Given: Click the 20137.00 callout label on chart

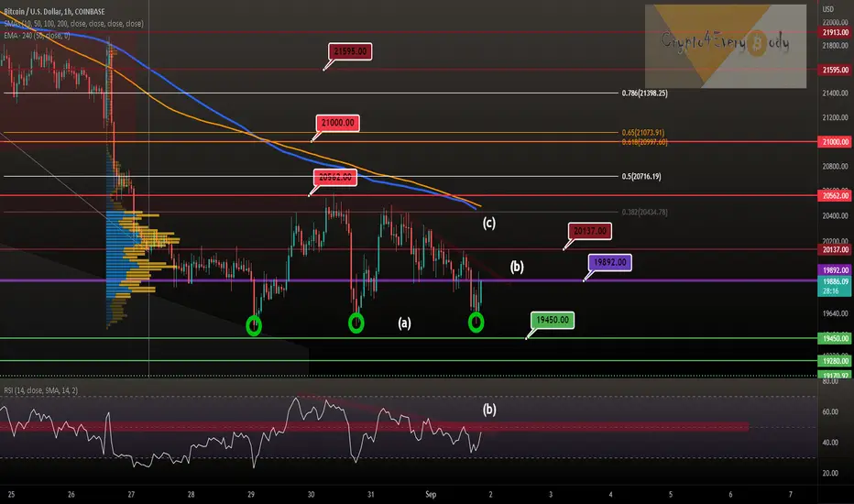Looking at the screenshot, I should 590,231.
